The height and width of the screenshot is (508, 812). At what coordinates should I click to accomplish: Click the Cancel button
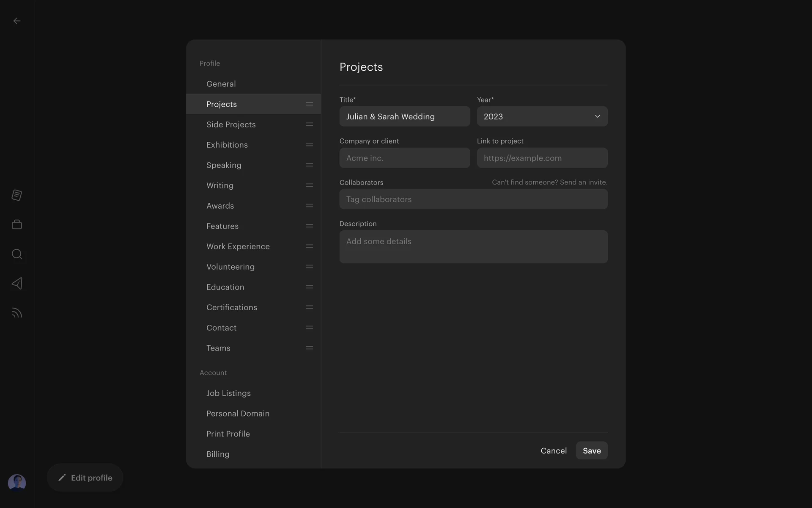point(553,451)
